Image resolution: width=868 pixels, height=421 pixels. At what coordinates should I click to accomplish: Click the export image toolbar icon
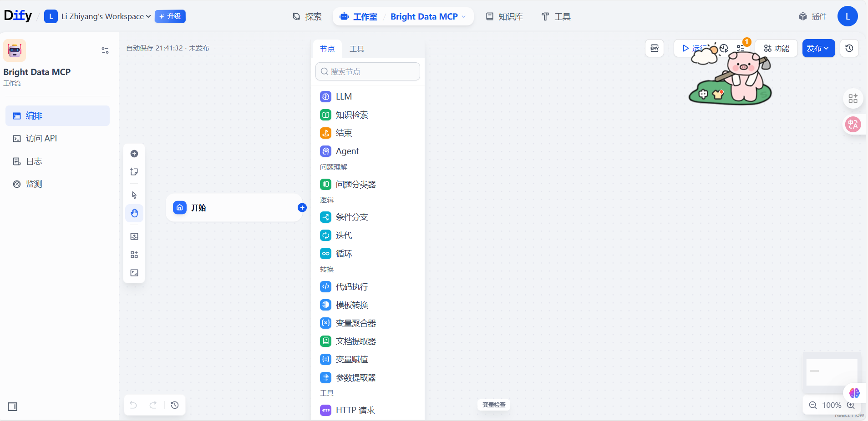pyautogui.click(x=134, y=236)
